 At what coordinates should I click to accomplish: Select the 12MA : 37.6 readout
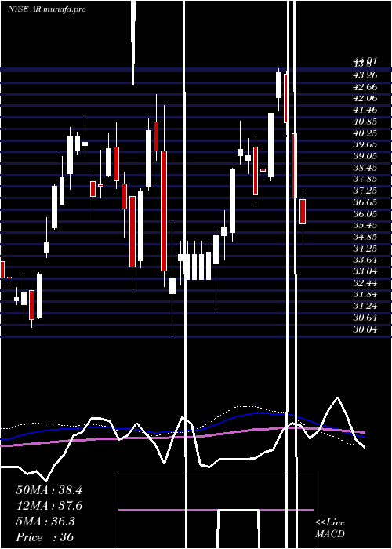(x=49, y=506)
